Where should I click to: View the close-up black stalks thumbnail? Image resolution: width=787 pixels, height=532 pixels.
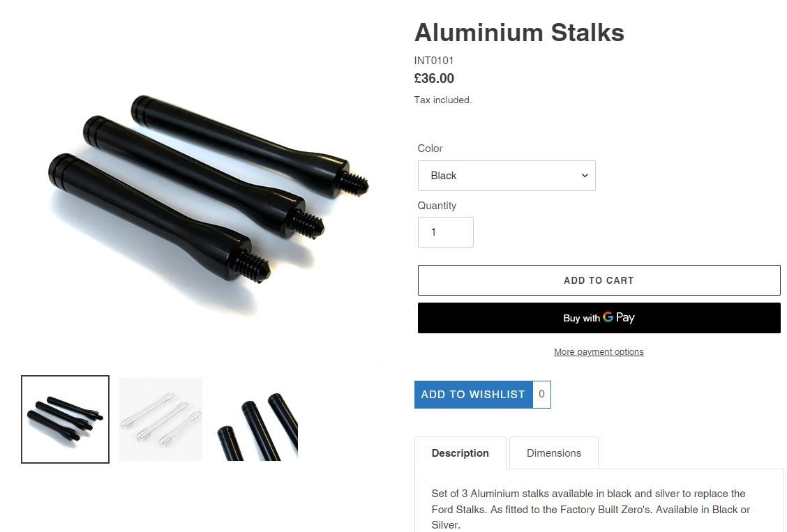(256, 419)
